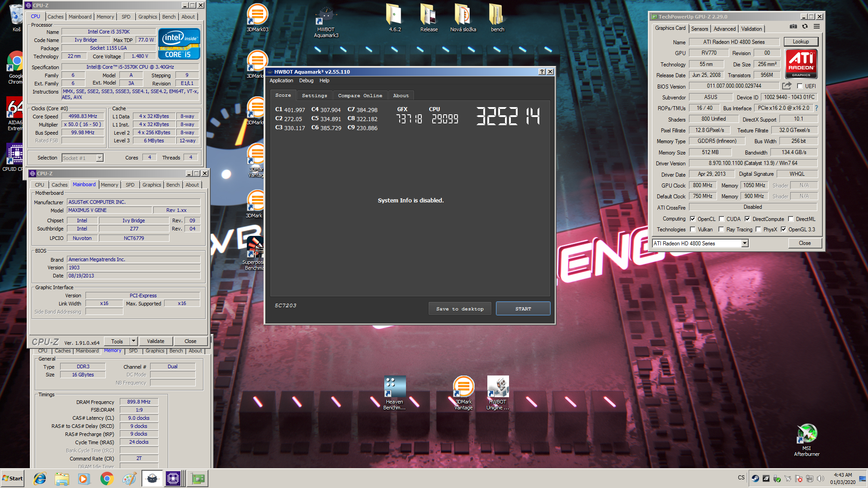The height and width of the screenshot is (488, 868).
Task: Launch 3DMark Vantage shortcut near bottom center
Action: tap(463, 393)
